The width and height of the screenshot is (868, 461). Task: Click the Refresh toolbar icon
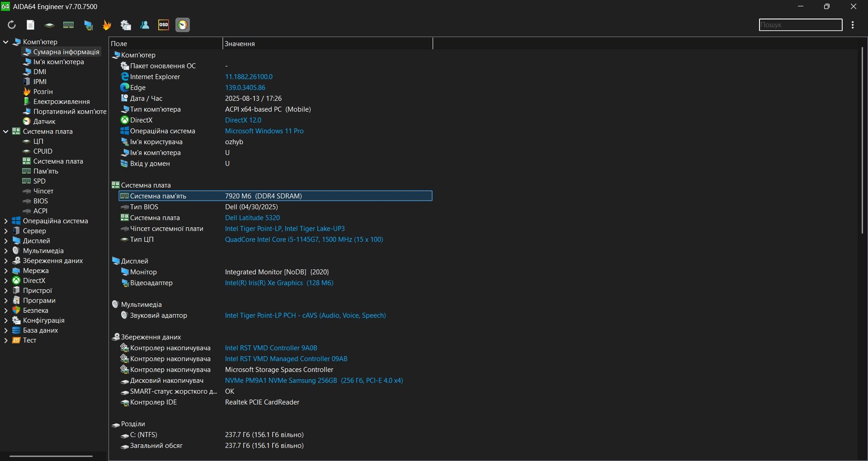tap(12, 25)
